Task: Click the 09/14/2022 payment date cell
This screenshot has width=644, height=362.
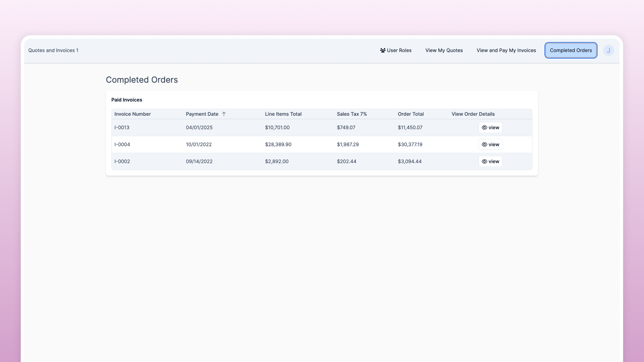Action: (199, 162)
